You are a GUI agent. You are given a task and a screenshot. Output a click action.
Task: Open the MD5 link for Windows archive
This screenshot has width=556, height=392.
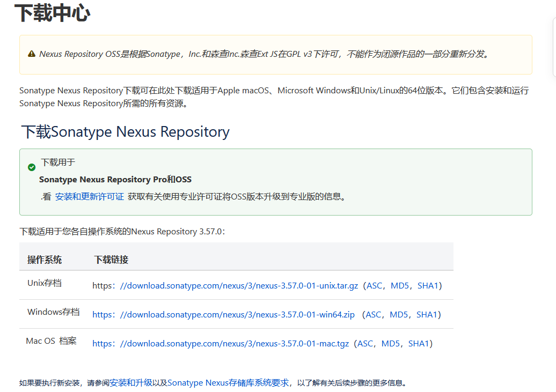(x=399, y=315)
